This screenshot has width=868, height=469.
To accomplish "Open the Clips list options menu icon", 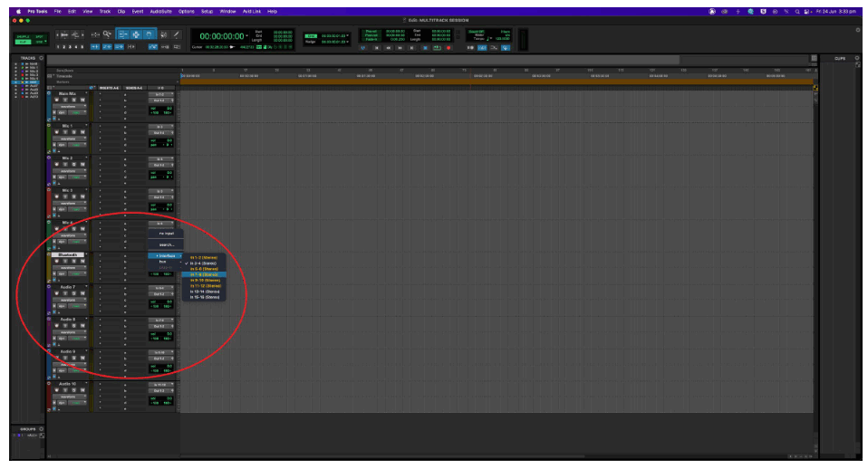I will 857,58.
